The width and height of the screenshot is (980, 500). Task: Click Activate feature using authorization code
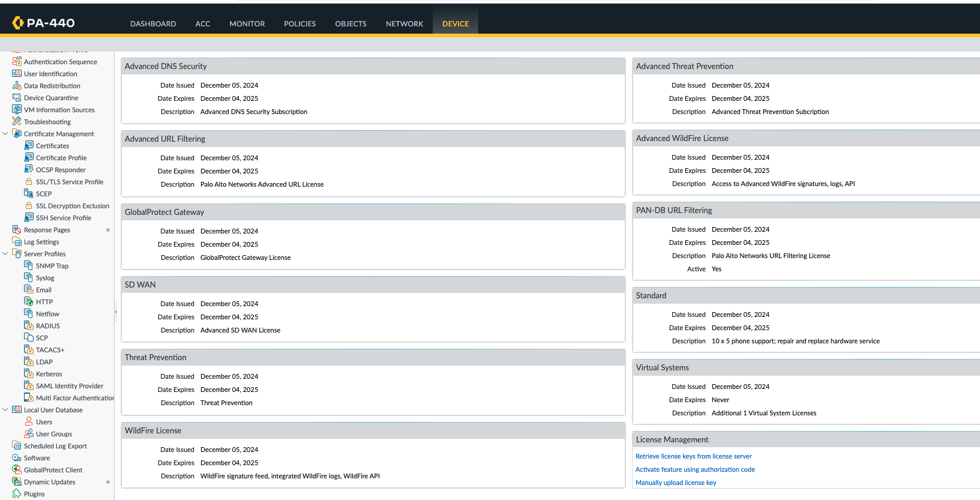coord(695,469)
